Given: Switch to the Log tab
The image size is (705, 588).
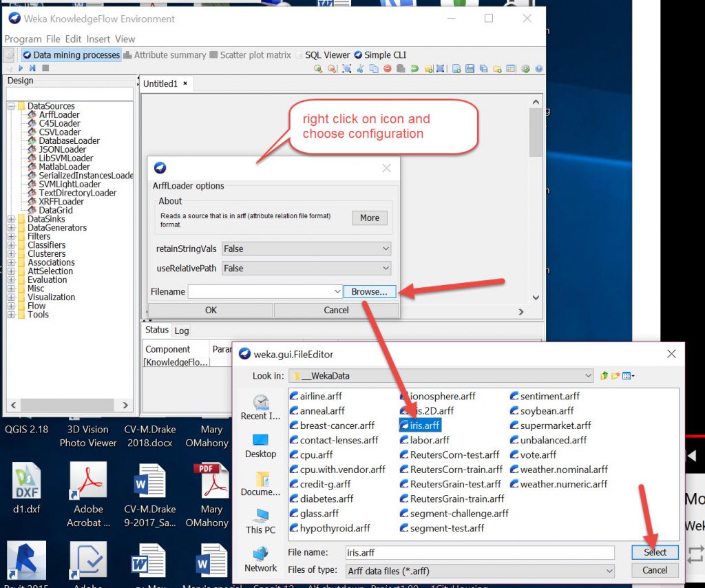Looking at the screenshot, I should pyautogui.click(x=181, y=330).
